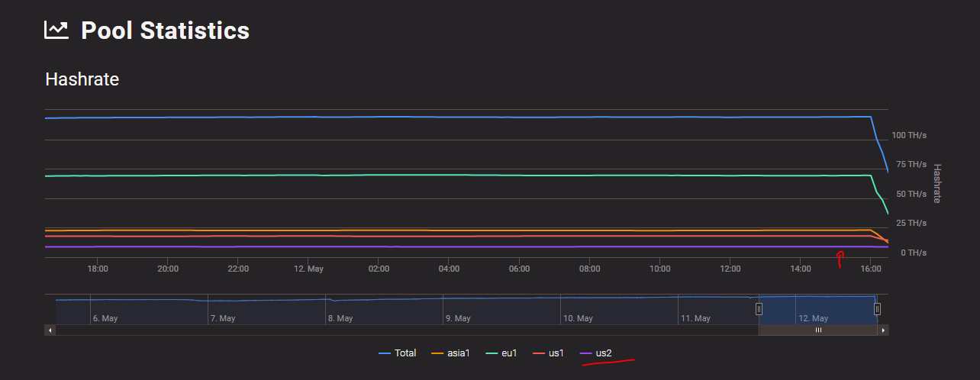Click the 50 TH/s axis label
The height and width of the screenshot is (380, 980).
tap(911, 194)
